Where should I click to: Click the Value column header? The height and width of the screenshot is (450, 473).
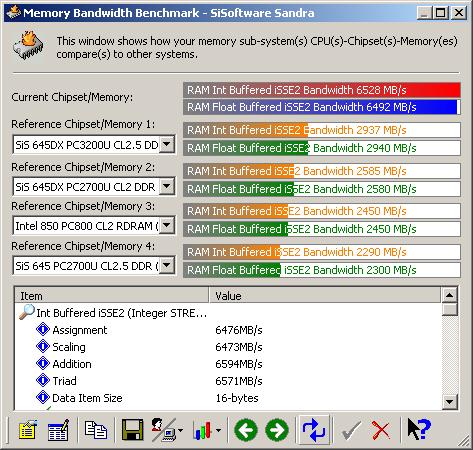pyautogui.click(x=325, y=296)
